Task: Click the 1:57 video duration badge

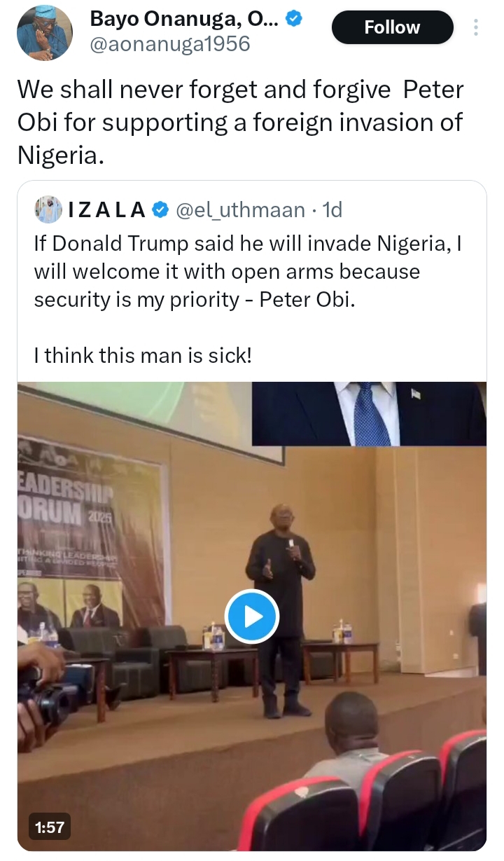Action: (50, 827)
